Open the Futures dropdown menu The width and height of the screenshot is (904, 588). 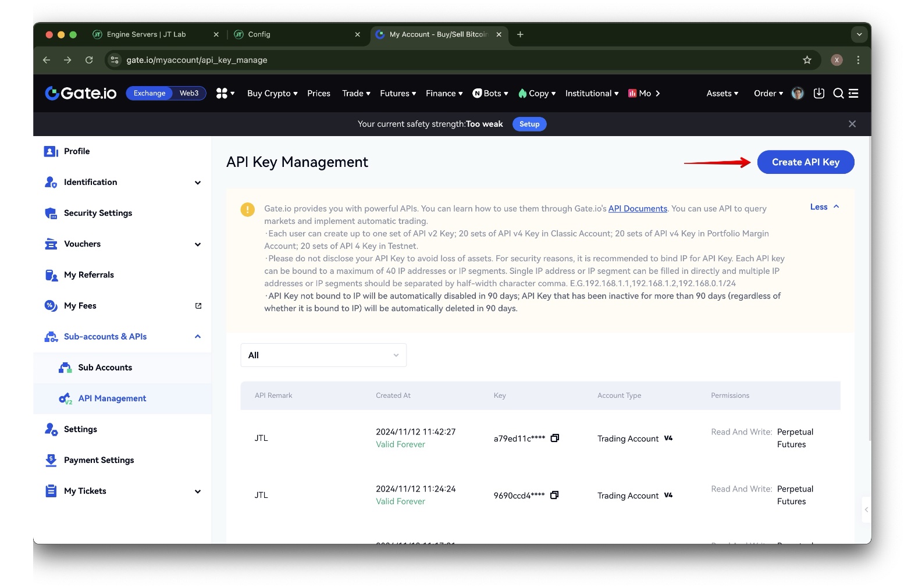pyautogui.click(x=398, y=93)
